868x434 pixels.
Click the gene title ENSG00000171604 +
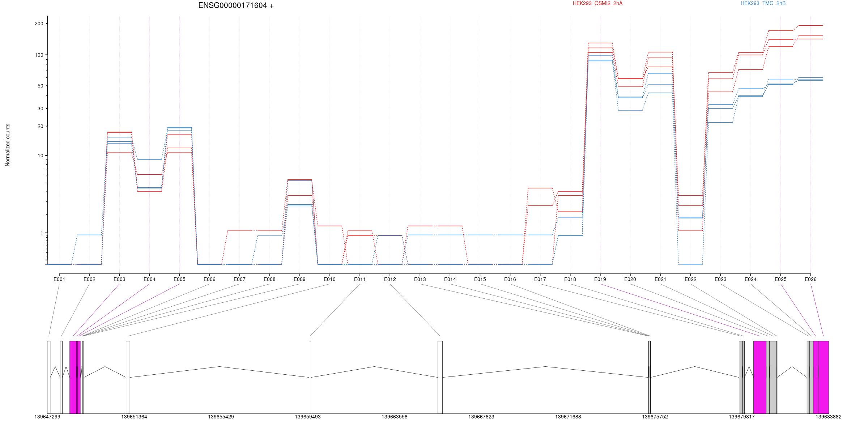[x=236, y=6]
